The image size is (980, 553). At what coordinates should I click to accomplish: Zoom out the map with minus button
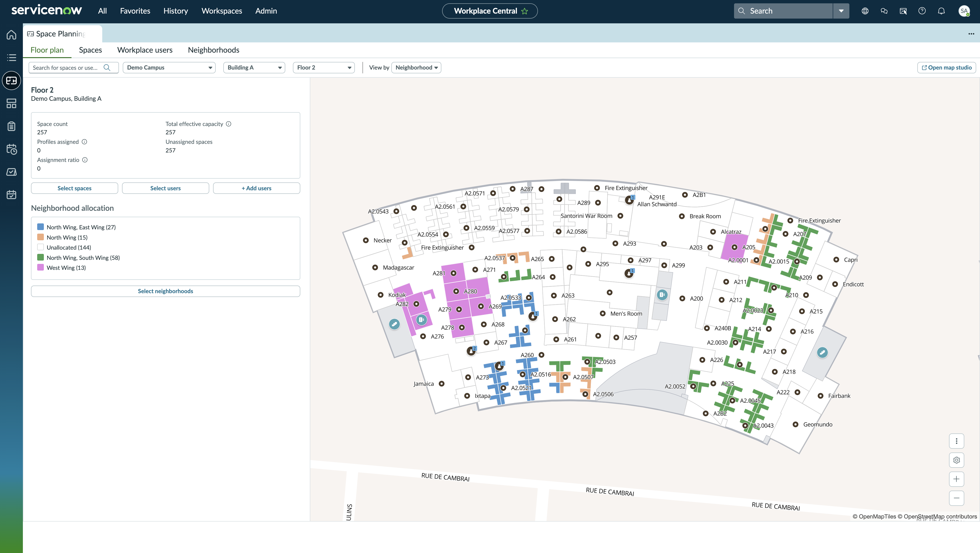point(956,498)
